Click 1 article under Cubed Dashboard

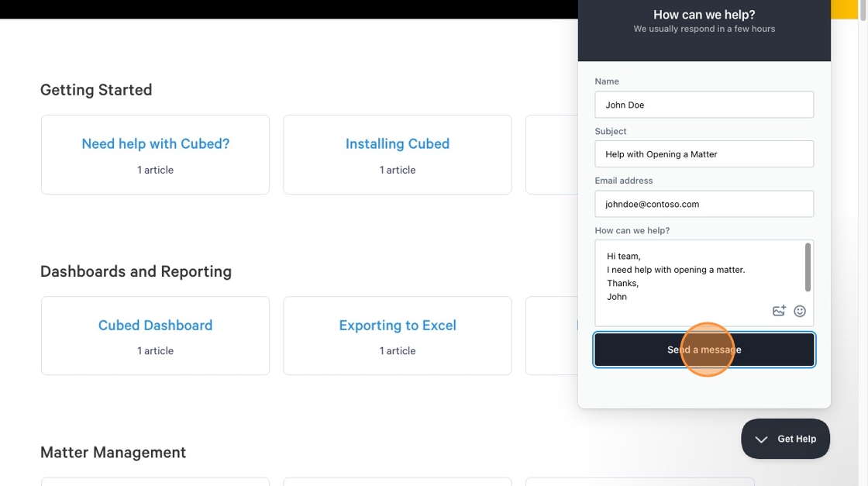(x=156, y=351)
